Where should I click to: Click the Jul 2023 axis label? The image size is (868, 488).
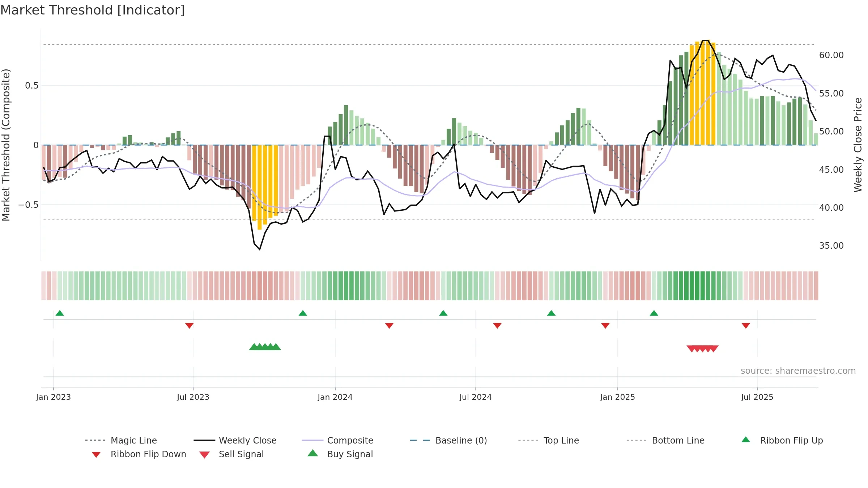(x=193, y=397)
